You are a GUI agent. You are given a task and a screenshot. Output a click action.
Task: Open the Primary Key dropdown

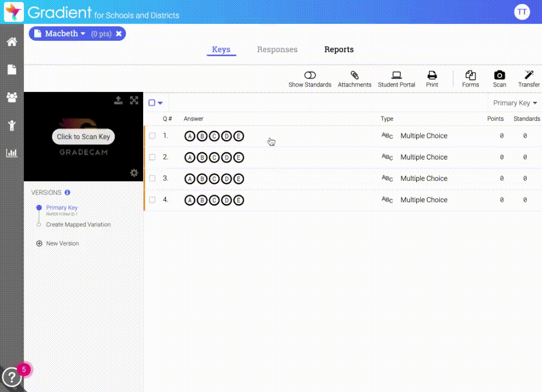[x=515, y=103]
